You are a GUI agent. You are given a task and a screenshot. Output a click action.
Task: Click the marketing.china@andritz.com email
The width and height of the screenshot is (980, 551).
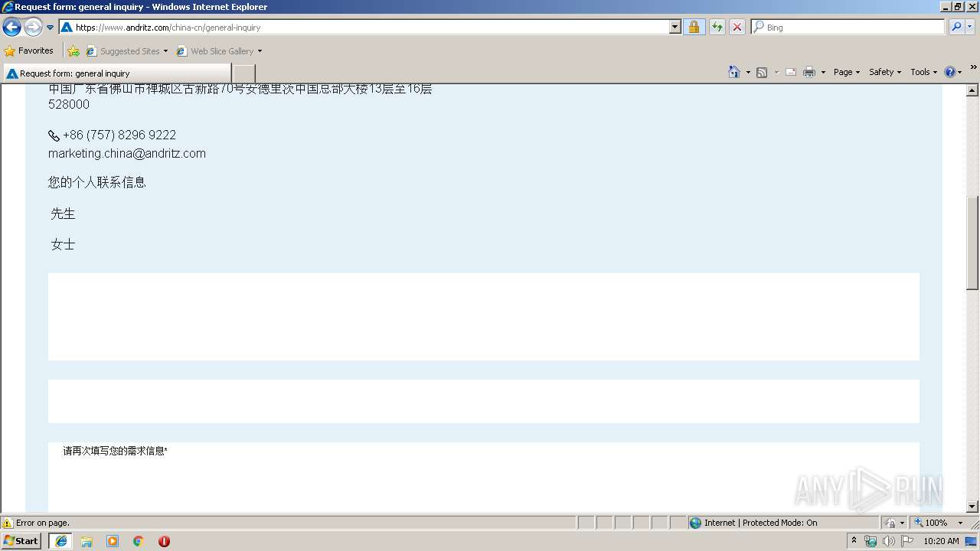127,153
